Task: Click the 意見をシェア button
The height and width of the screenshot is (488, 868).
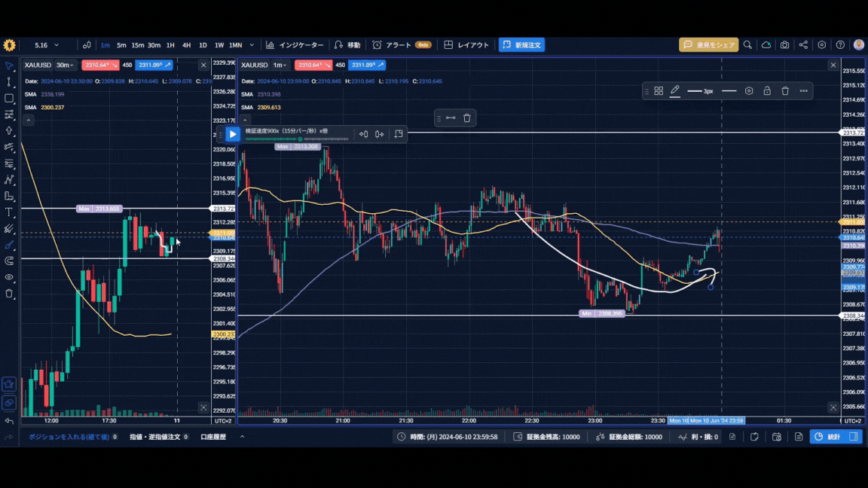Action: click(x=708, y=45)
